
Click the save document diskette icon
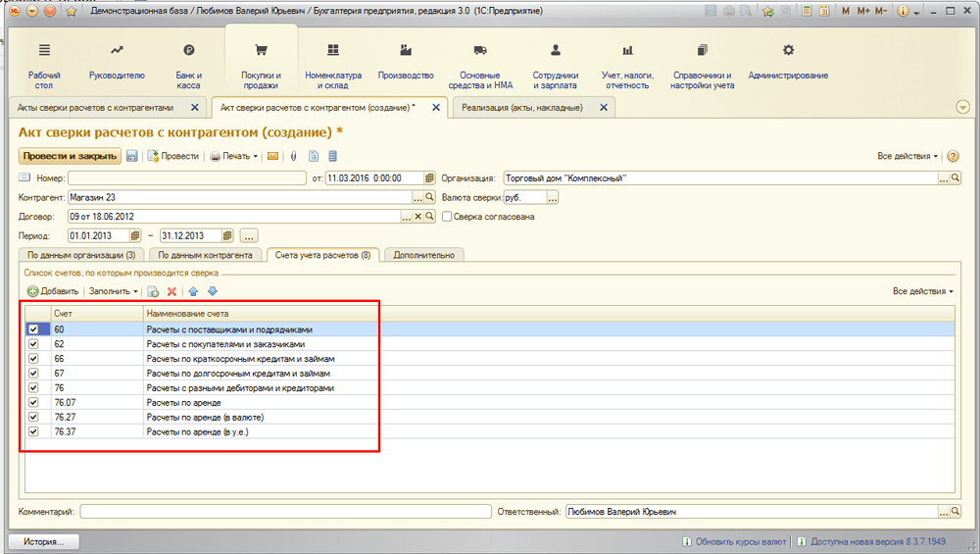(x=132, y=156)
